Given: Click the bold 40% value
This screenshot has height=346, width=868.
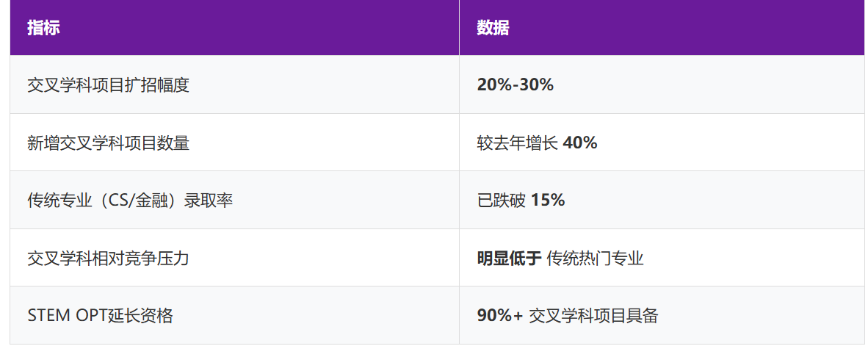Looking at the screenshot, I should pos(580,143).
